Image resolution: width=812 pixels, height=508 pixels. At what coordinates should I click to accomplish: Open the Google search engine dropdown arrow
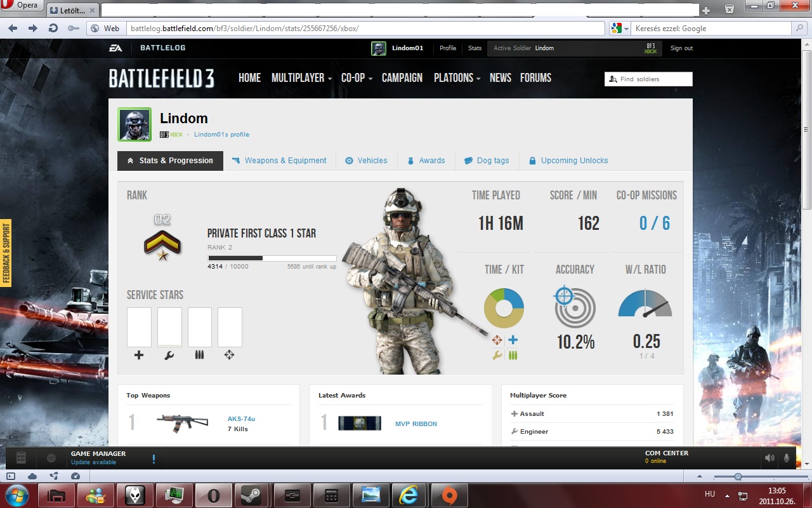[626, 29]
